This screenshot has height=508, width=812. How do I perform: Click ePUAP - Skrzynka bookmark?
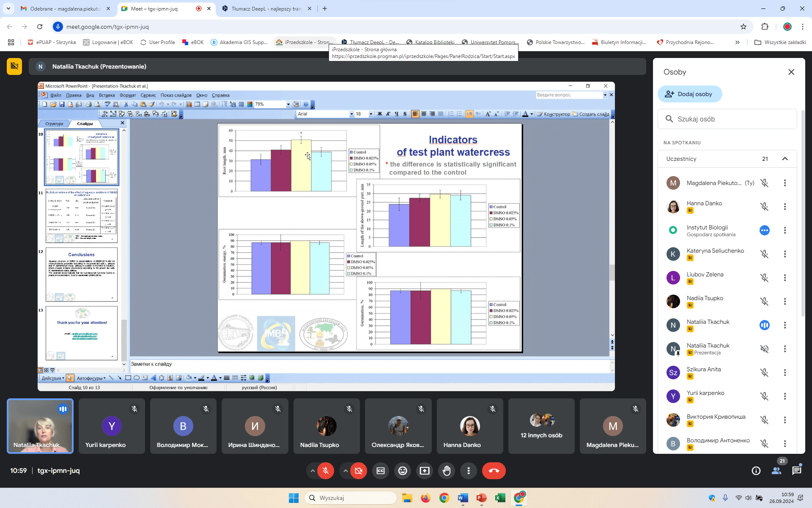52,42
